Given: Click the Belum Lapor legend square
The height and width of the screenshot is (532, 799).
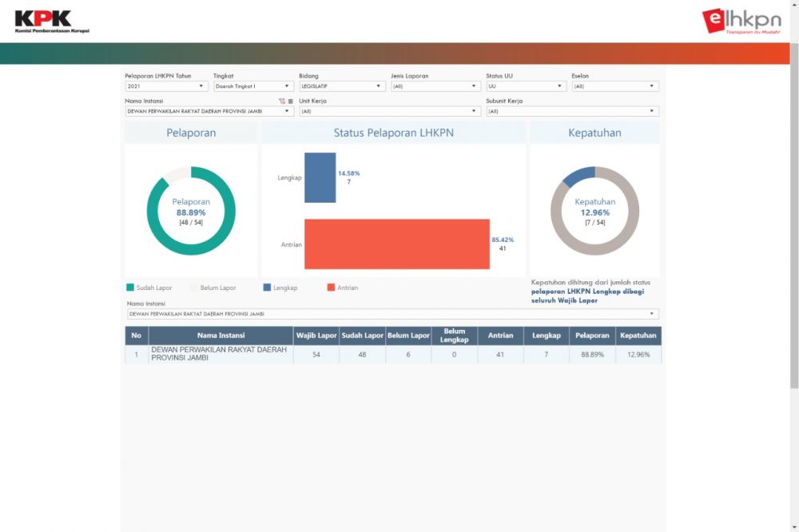Looking at the screenshot, I should [x=193, y=288].
